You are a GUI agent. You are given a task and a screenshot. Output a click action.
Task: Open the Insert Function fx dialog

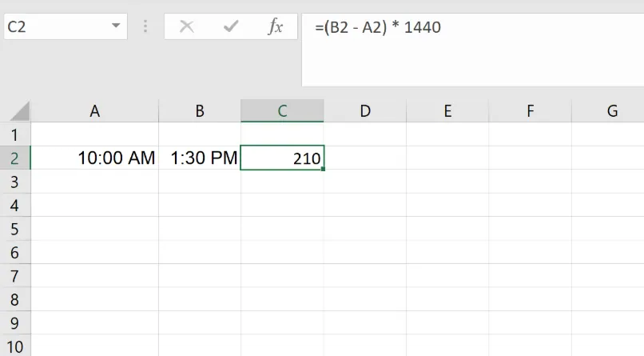point(276,26)
